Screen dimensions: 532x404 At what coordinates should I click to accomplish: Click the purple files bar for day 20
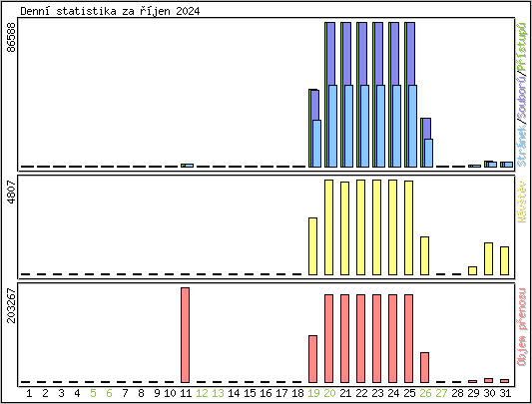point(330,54)
